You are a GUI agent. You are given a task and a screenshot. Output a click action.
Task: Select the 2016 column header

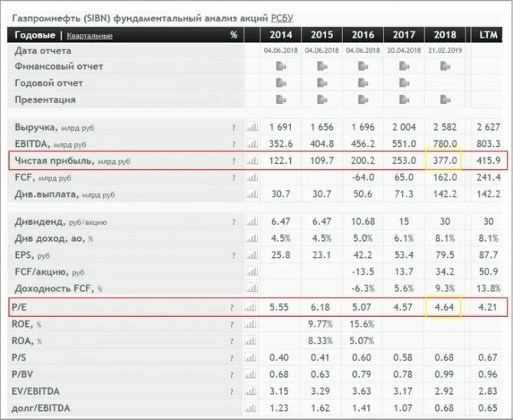point(363,34)
